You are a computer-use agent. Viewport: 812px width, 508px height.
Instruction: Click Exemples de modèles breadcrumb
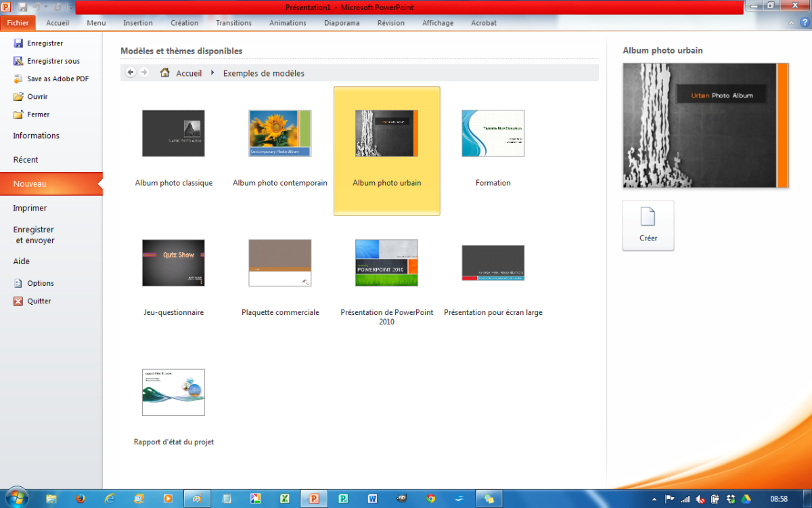pos(264,73)
